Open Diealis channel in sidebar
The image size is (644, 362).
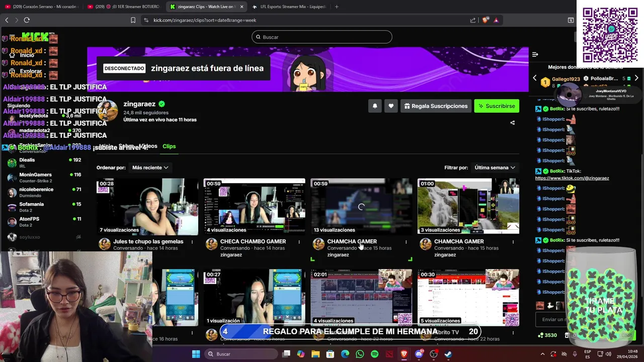coord(44,162)
